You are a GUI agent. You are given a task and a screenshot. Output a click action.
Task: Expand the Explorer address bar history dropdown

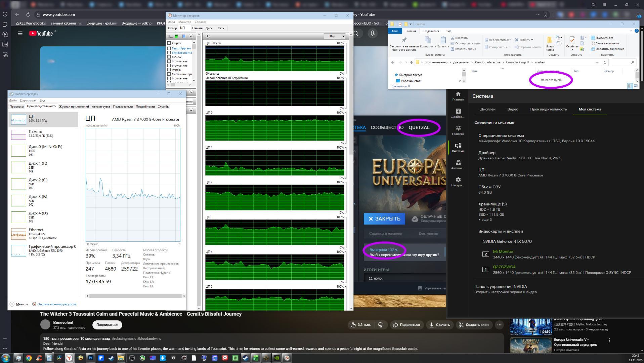coord(597,62)
